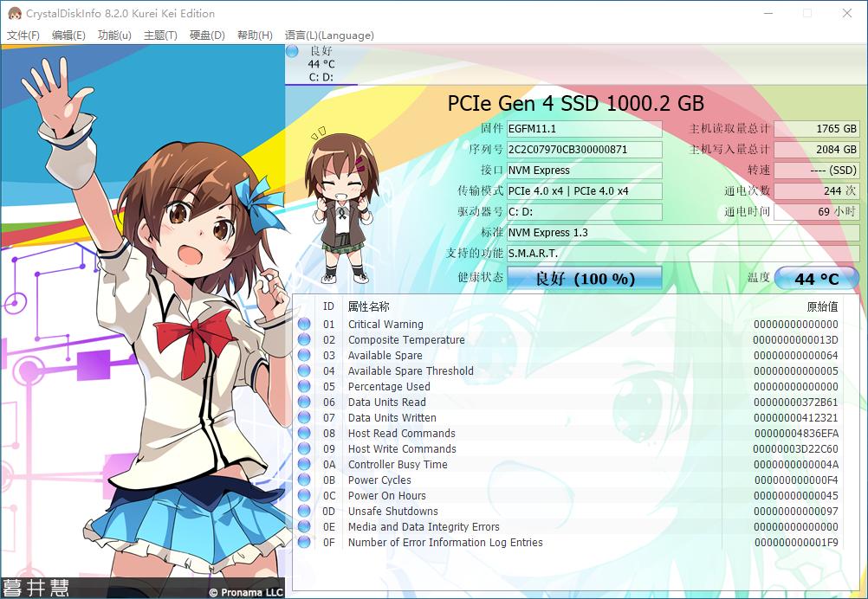Click the serial number field showing 2C2C07970CB300000871

point(585,149)
